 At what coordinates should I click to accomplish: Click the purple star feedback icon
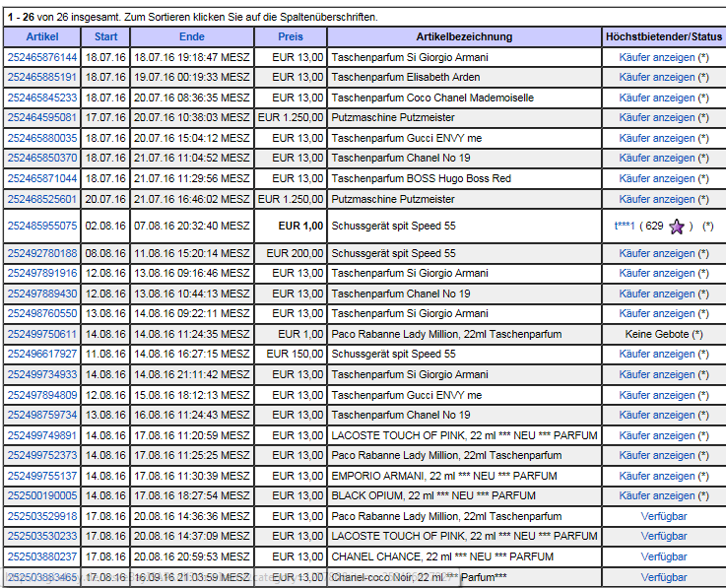pyautogui.click(x=677, y=227)
